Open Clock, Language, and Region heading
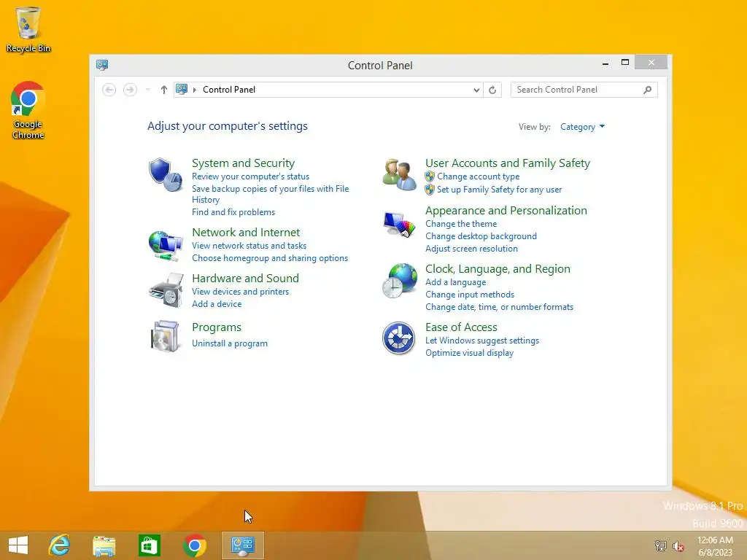 (x=498, y=269)
